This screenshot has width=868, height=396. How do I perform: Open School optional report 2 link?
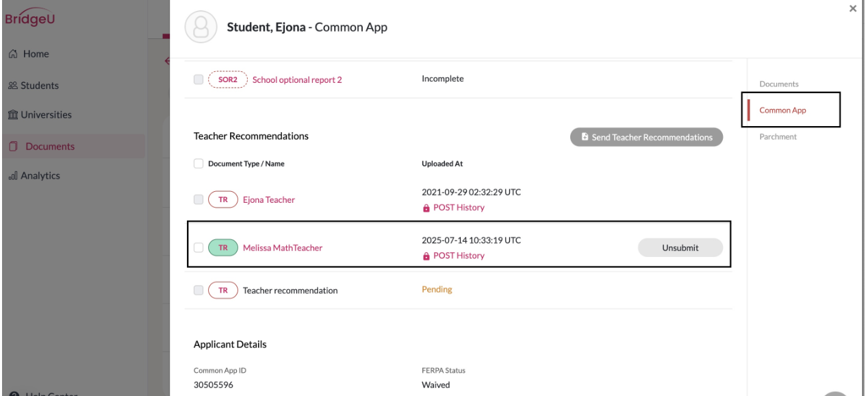[297, 80]
